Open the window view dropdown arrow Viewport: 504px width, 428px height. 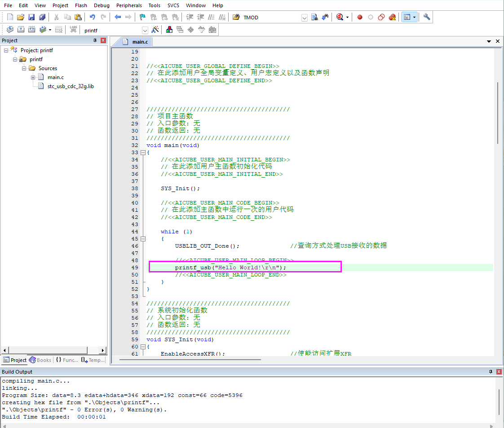(414, 18)
